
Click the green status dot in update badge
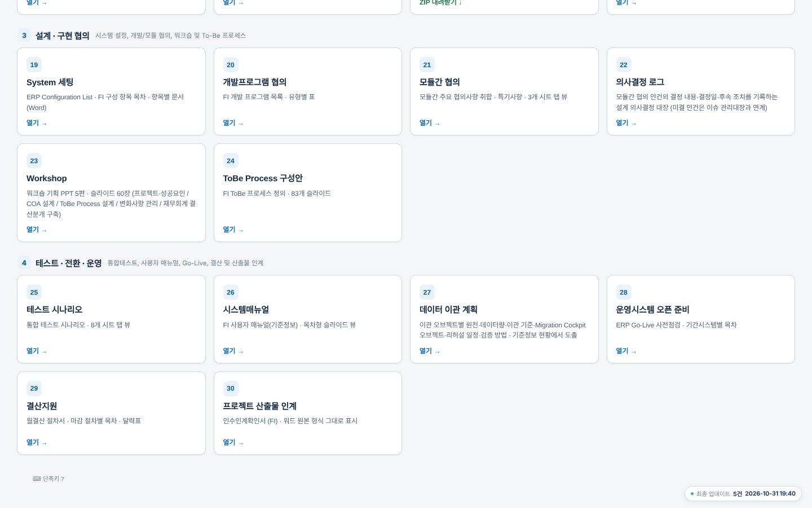(692, 494)
